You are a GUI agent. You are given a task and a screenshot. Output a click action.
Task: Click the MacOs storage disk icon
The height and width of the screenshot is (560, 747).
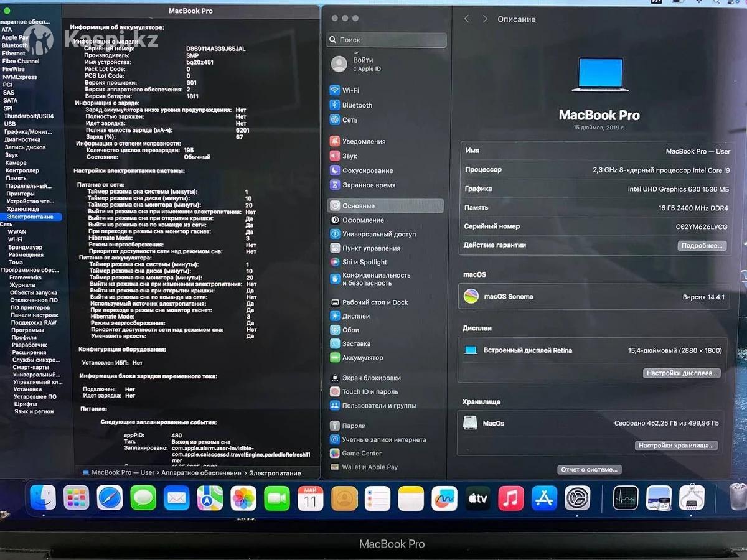471,423
